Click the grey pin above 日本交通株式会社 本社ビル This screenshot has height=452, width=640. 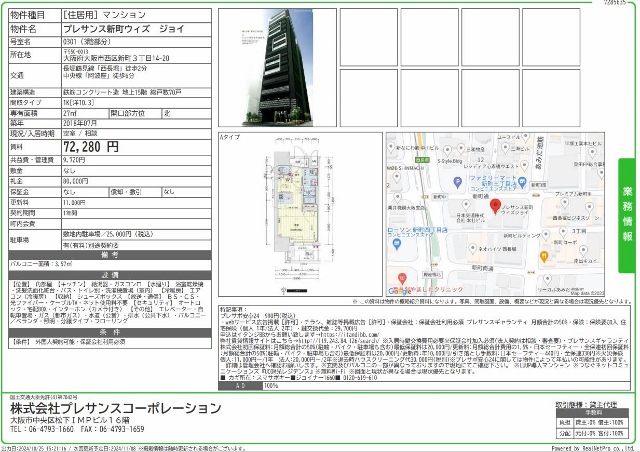tap(466, 205)
